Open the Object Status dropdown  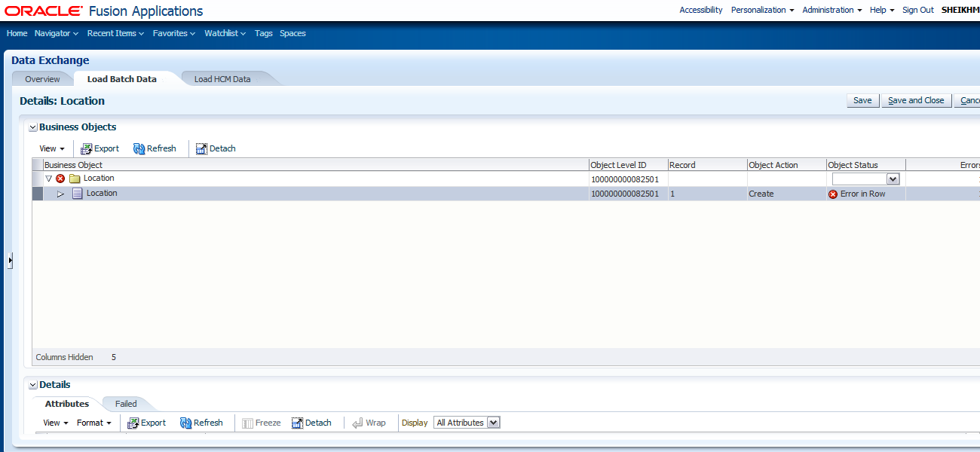(x=893, y=179)
